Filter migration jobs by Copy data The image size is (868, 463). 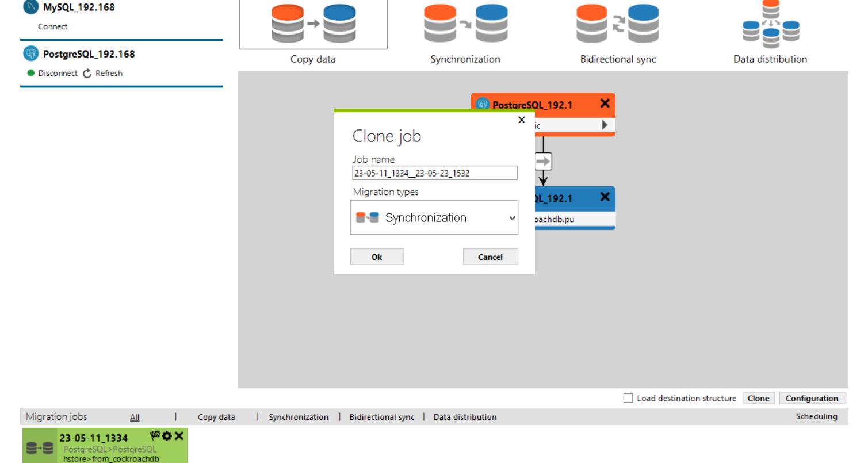(x=216, y=418)
